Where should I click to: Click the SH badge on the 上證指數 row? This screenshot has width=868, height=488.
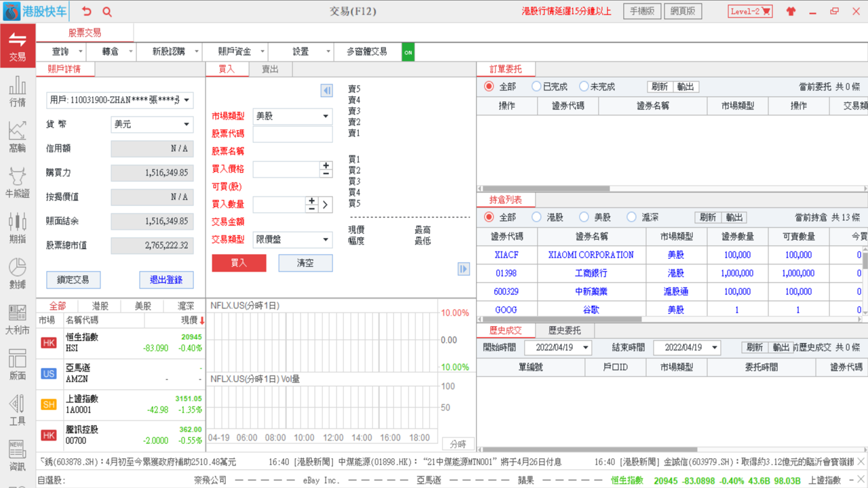[49, 405]
